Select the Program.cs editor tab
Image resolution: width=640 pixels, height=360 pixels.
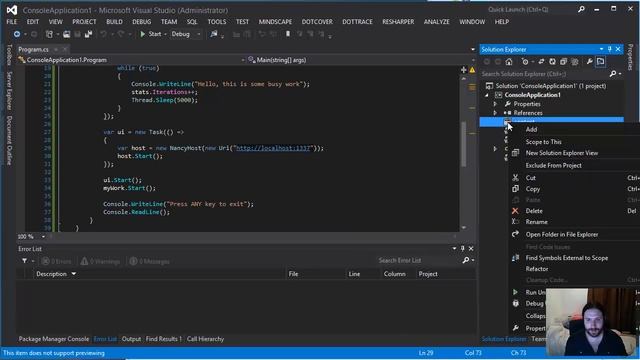(33, 49)
